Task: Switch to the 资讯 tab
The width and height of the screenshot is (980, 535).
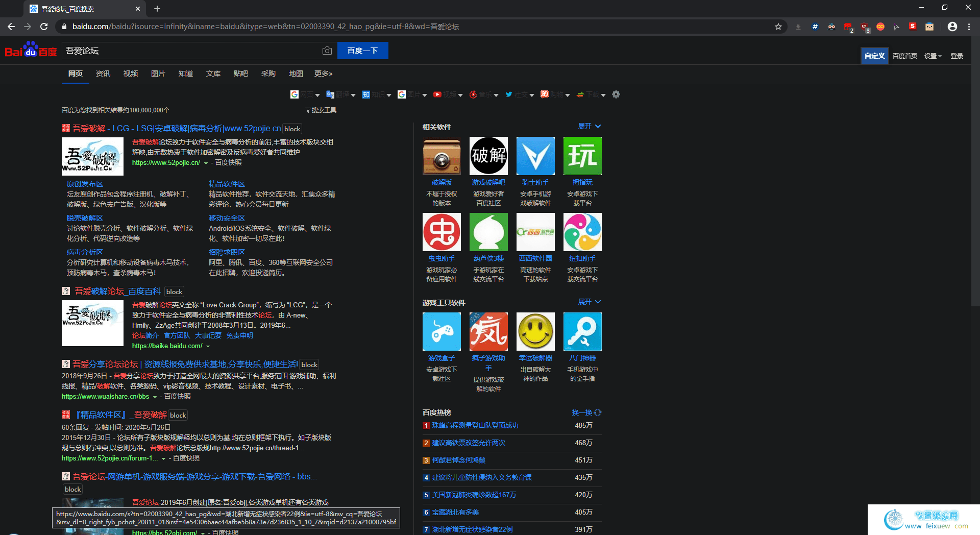Action: click(103, 74)
